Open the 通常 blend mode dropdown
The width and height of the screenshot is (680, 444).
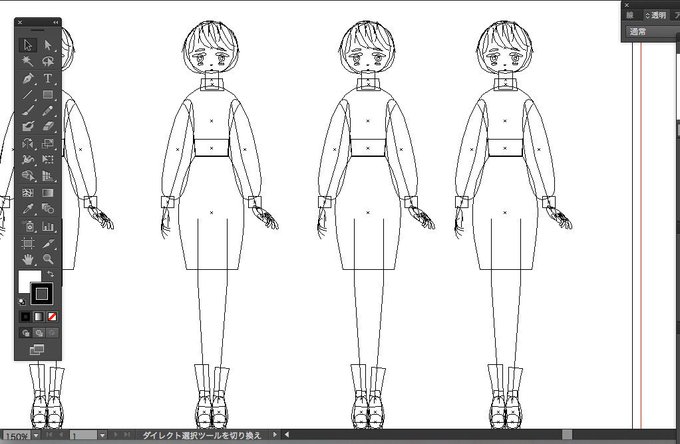653,32
